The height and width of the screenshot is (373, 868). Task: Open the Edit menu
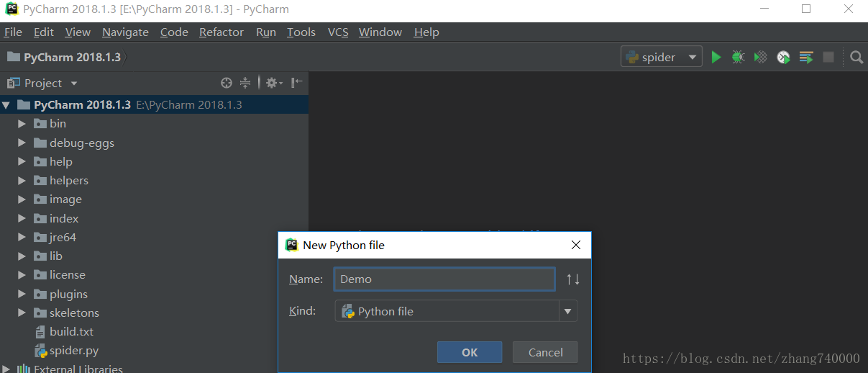click(44, 32)
